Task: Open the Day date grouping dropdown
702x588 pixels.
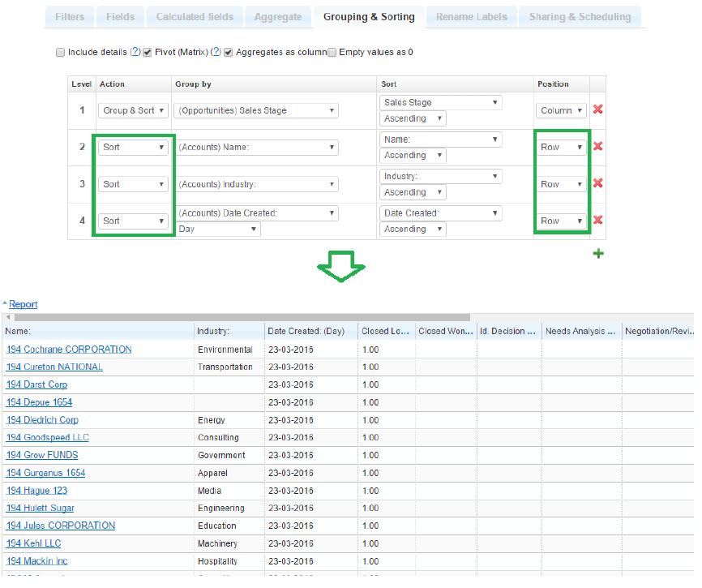Action: [x=218, y=230]
